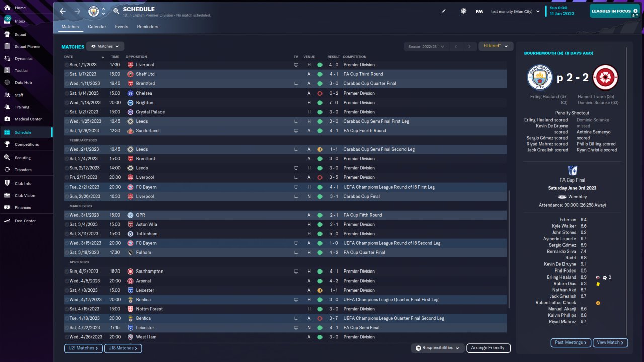
Task: Go to the previous season with the left chevron
Action: coord(455,46)
